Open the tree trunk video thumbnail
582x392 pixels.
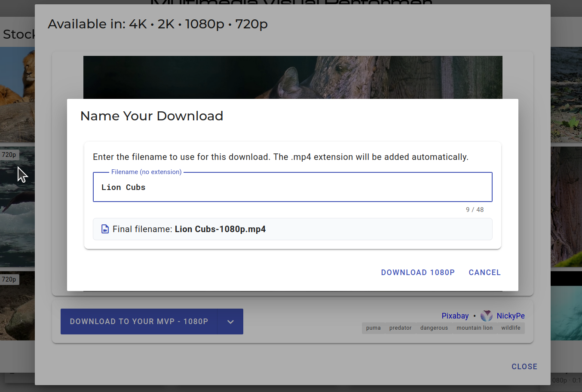tap(566, 206)
